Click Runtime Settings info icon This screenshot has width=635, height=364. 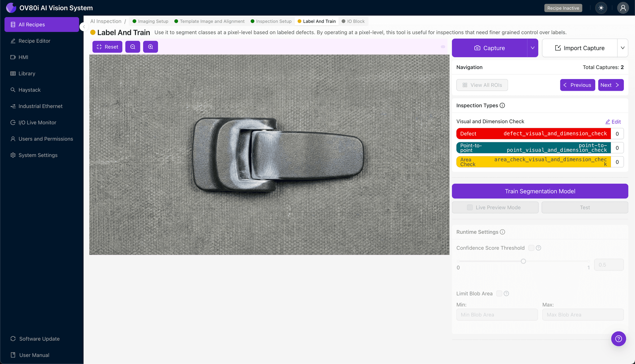tap(503, 232)
